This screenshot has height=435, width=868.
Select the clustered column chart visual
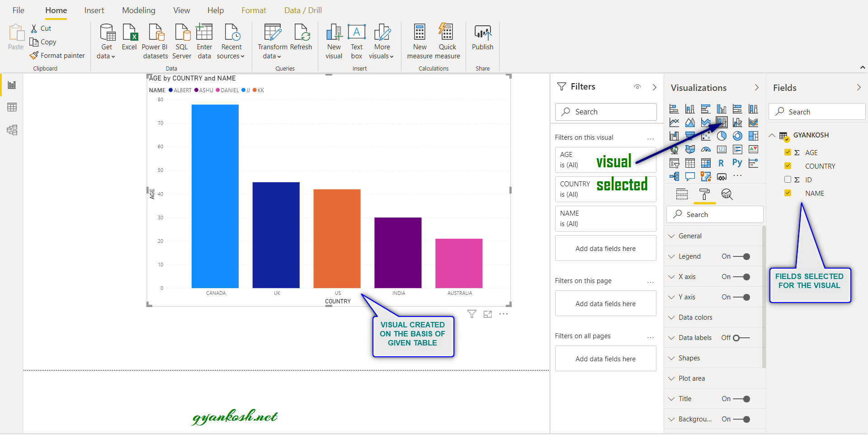pos(722,109)
